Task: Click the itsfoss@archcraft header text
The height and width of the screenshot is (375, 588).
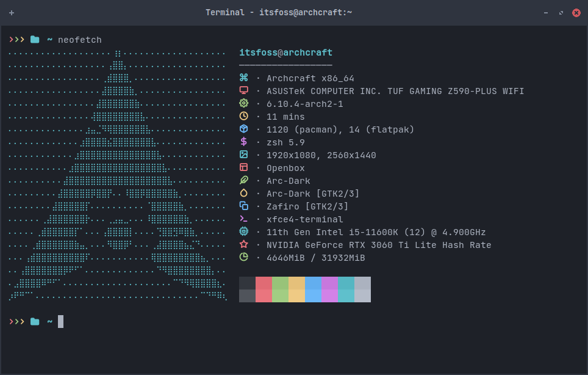Action: (285, 53)
